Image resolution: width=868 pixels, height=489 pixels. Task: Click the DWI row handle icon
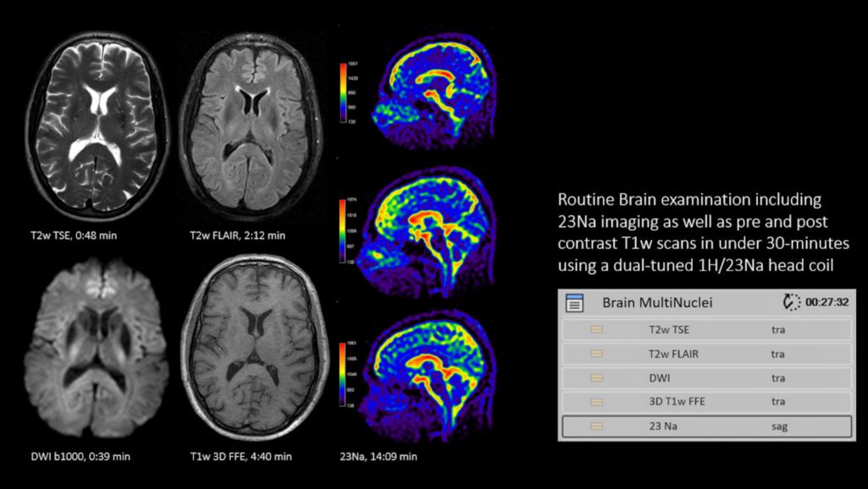(x=597, y=378)
